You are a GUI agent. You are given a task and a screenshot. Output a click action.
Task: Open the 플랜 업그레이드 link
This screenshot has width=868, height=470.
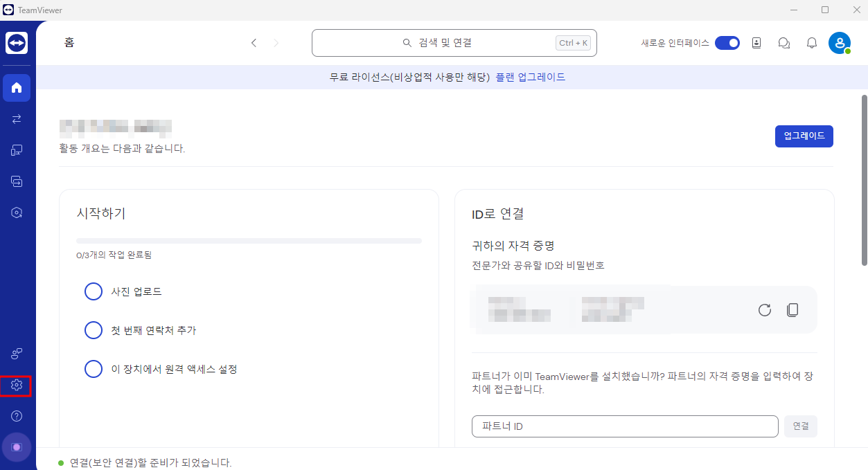point(531,76)
